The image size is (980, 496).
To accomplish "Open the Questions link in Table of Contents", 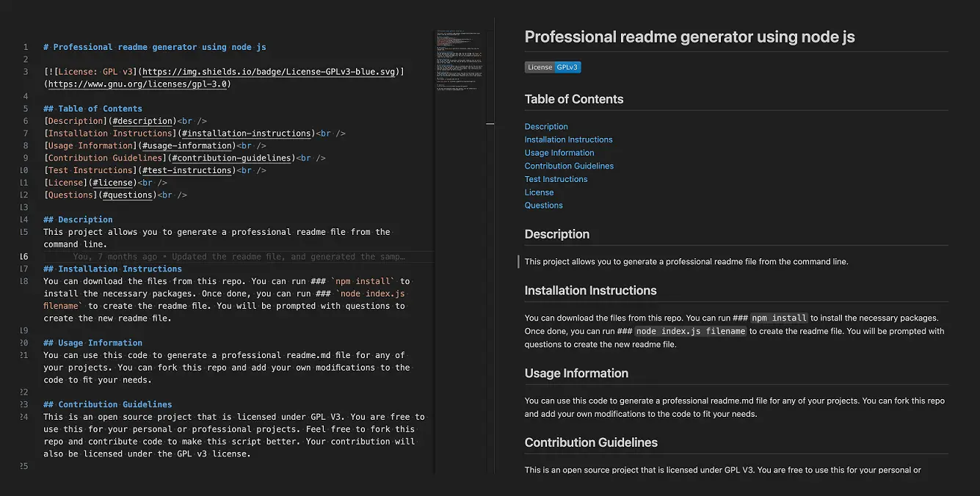I will tap(543, 205).
